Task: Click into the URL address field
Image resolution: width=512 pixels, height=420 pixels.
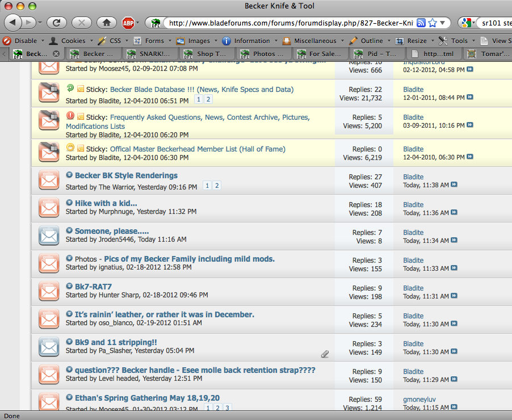Action: pos(291,23)
